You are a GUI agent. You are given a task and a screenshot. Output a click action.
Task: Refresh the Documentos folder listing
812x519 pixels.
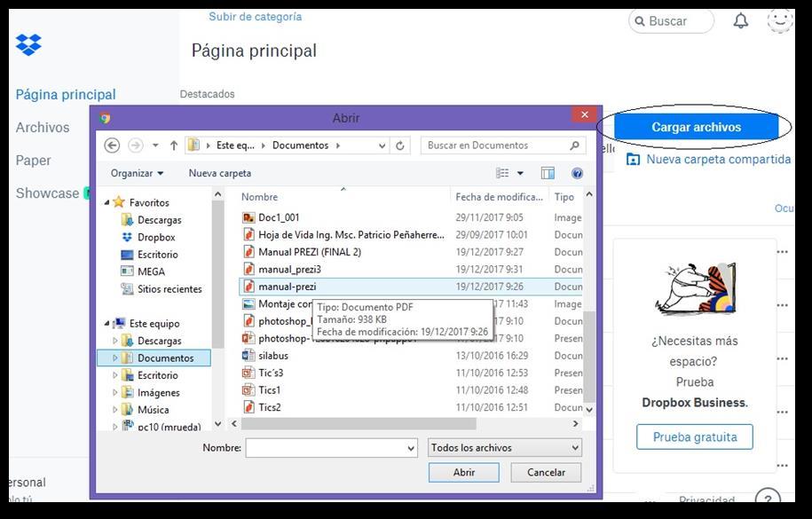tap(399, 145)
